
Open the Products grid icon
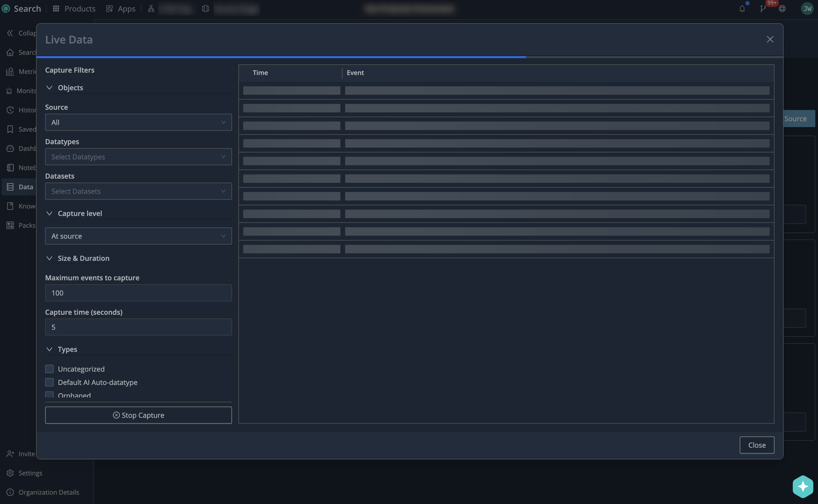point(56,8)
